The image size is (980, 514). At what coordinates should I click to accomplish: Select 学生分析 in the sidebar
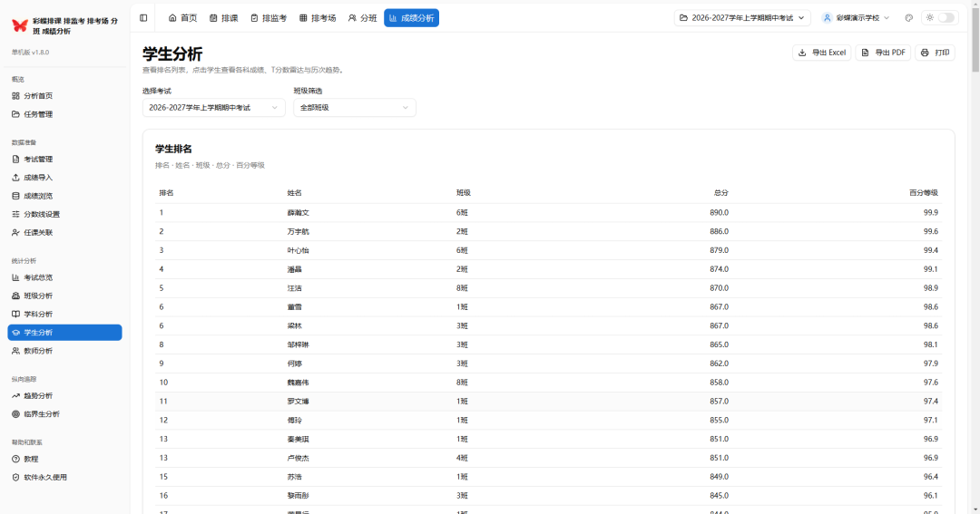point(65,333)
